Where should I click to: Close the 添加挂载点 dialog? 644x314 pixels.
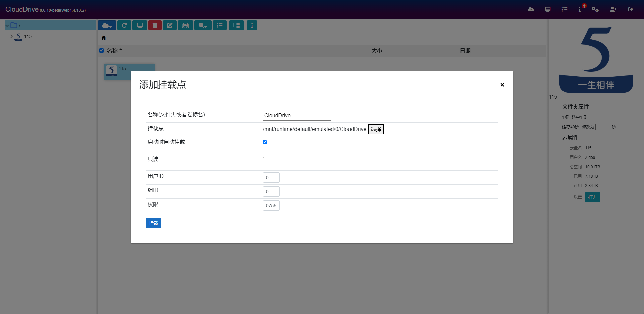502,85
